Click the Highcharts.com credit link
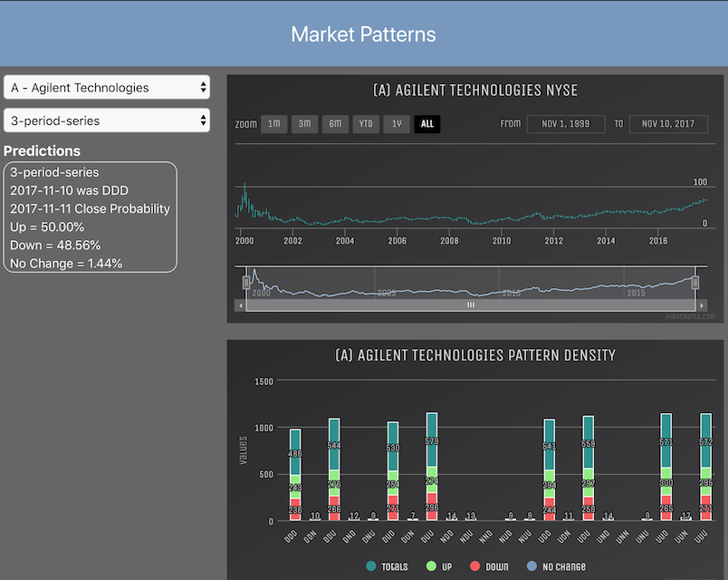This screenshot has width=728, height=580. pos(690,315)
